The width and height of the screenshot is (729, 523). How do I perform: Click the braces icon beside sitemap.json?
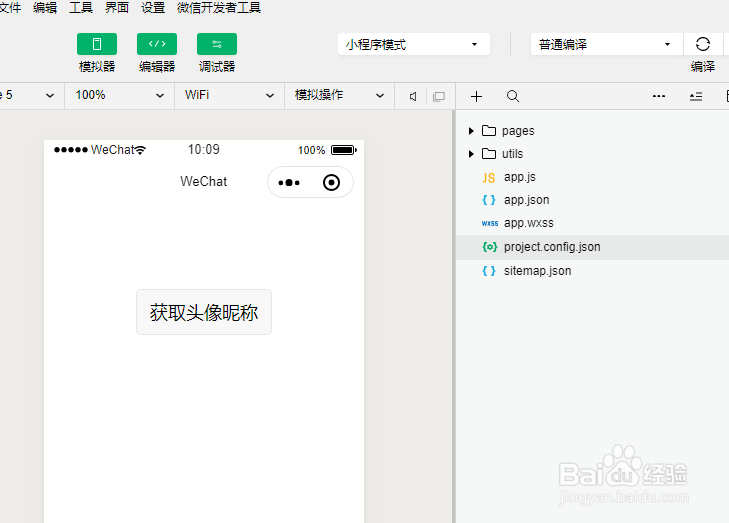click(x=489, y=271)
